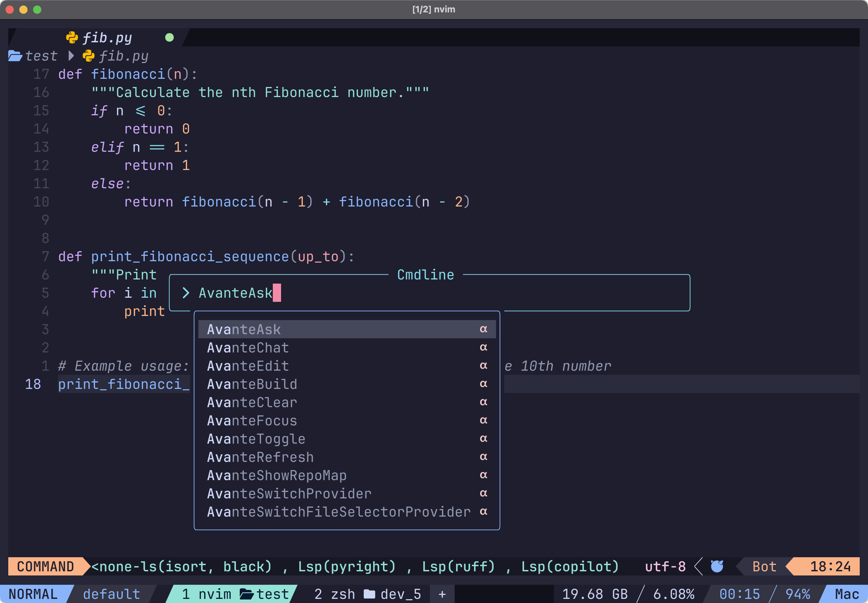
Task: Click 19.68 GB memory usage indicator
Action: (x=595, y=594)
